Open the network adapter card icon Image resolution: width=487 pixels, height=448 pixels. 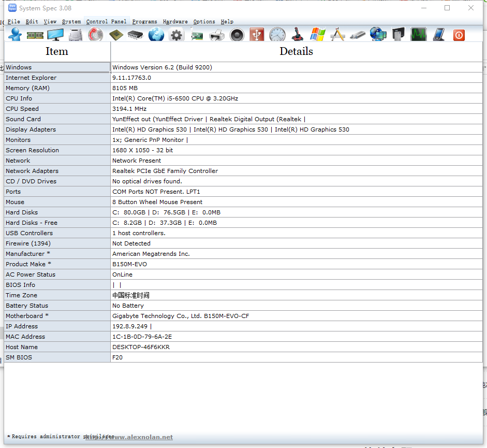pyautogui.click(x=197, y=35)
